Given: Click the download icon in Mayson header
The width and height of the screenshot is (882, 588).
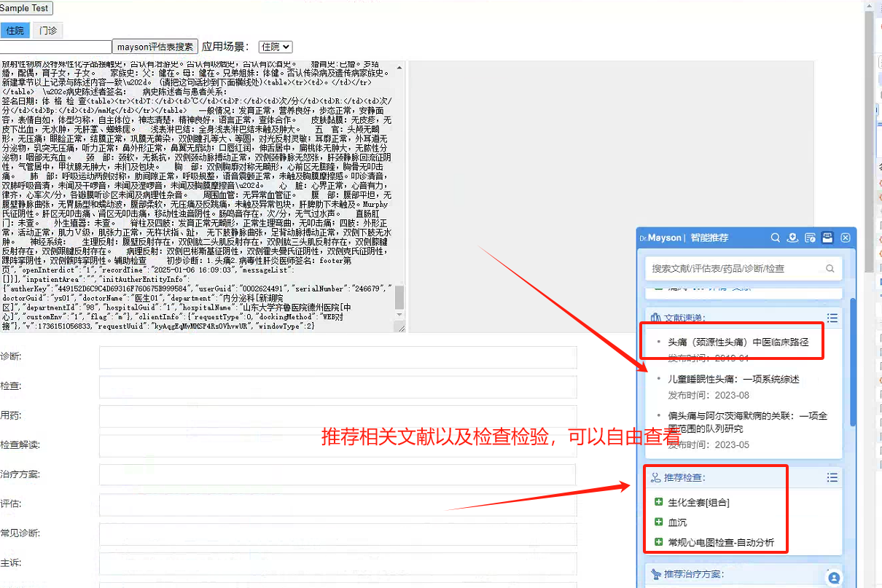Looking at the screenshot, I should tap(793, 238).
